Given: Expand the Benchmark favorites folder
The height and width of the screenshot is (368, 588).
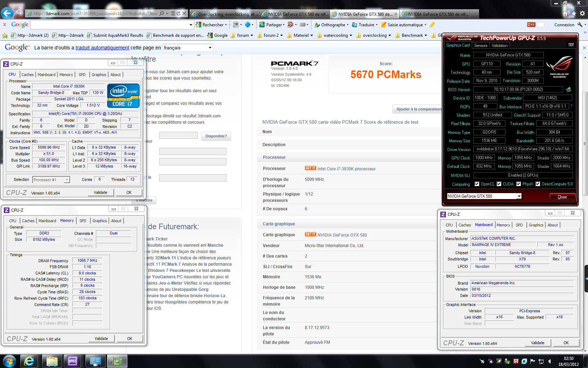Looking at the screenshot, I should 411,35.
